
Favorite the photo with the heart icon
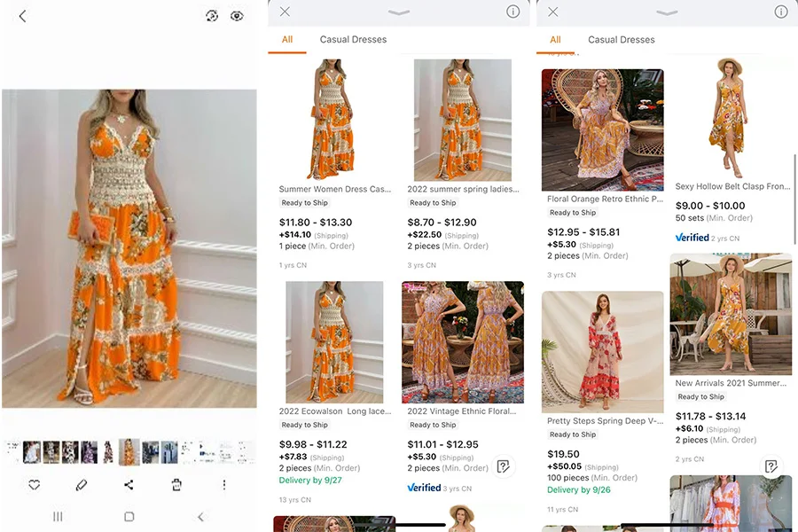click(35, 485)
